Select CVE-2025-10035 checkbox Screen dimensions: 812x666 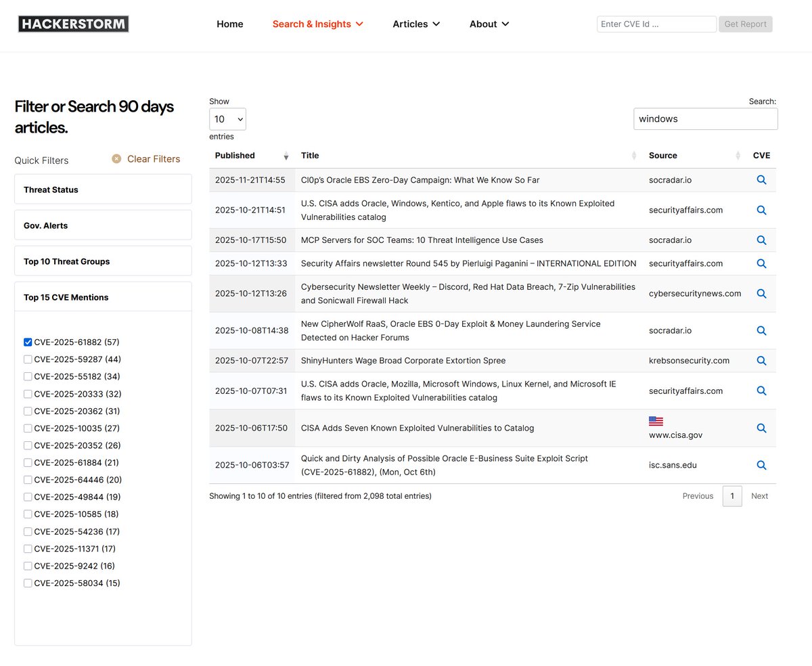pos(28,428)
